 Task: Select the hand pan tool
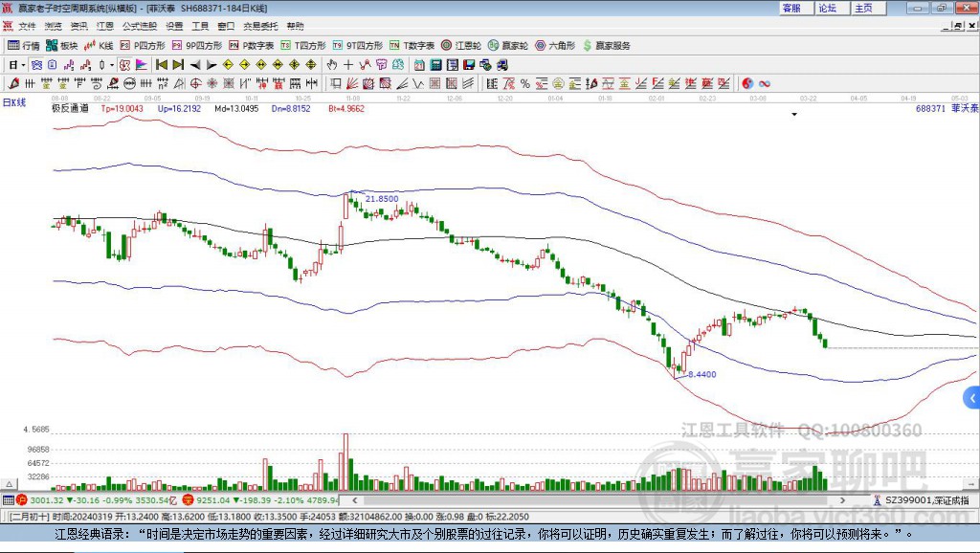[x=332, y=64]
